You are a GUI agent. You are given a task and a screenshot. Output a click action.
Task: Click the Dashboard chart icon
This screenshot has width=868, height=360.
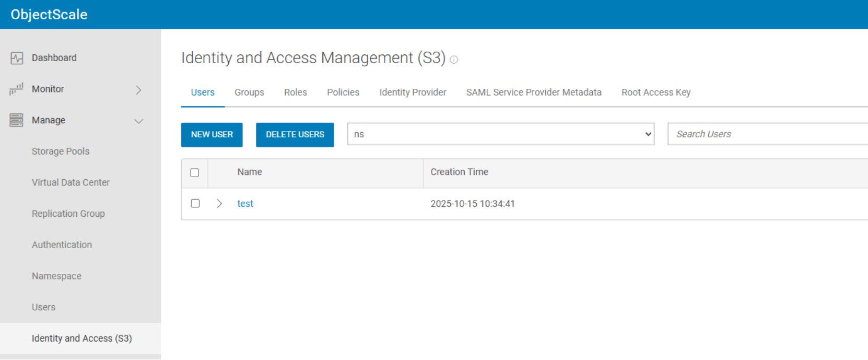(17, 58)
